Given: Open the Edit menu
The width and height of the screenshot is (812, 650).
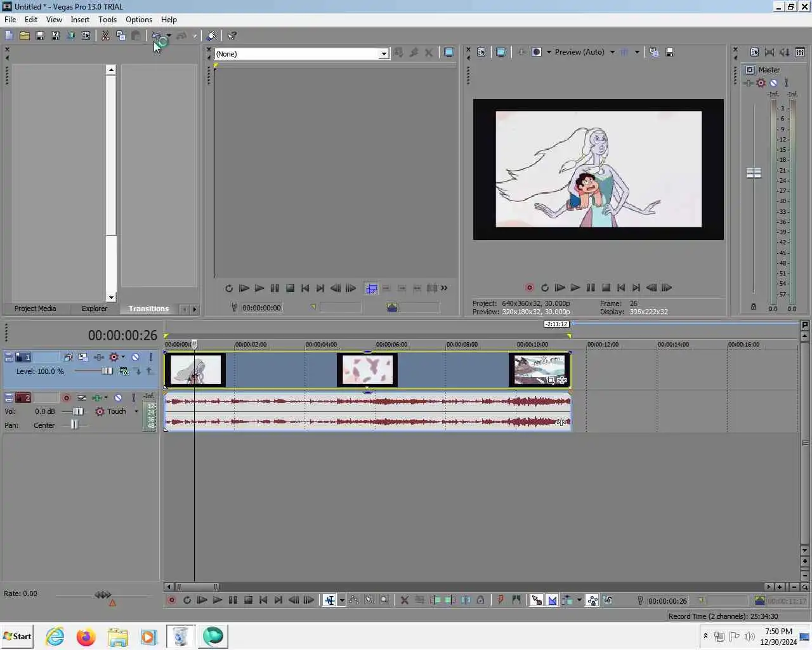Looking at the screenshot, I should click(x=31, y=20).
